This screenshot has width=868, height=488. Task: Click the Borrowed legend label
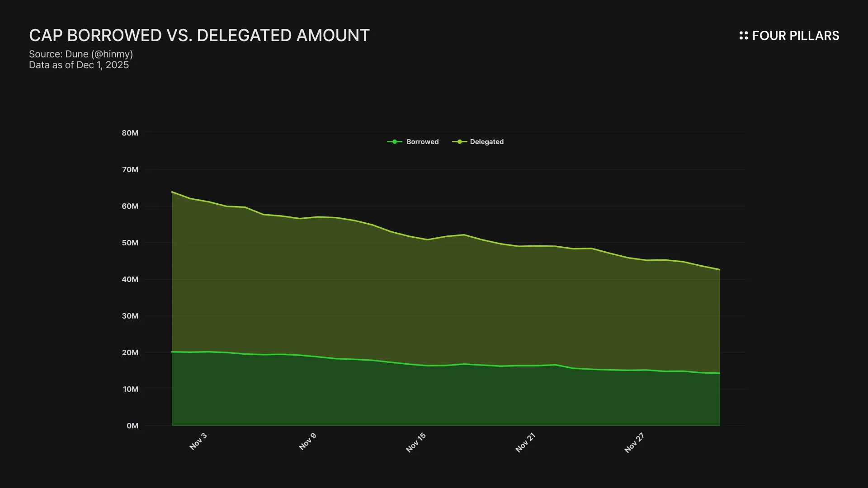click(422, 142)
